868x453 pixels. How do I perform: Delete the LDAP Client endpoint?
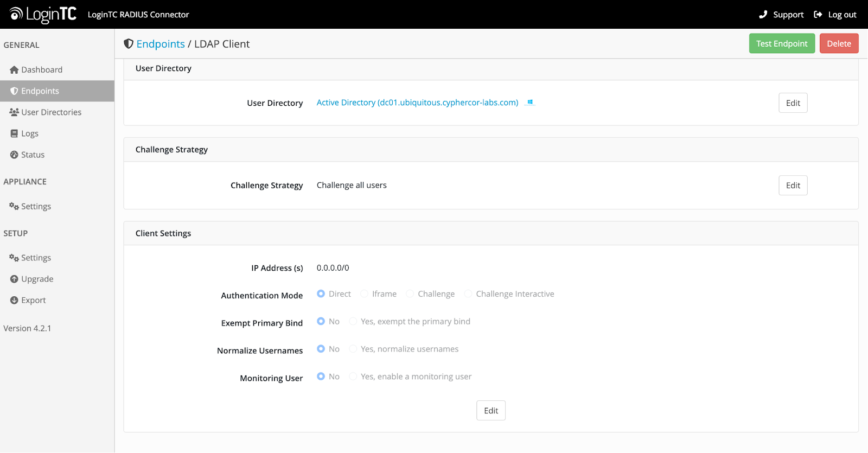(x=839, y=43)
